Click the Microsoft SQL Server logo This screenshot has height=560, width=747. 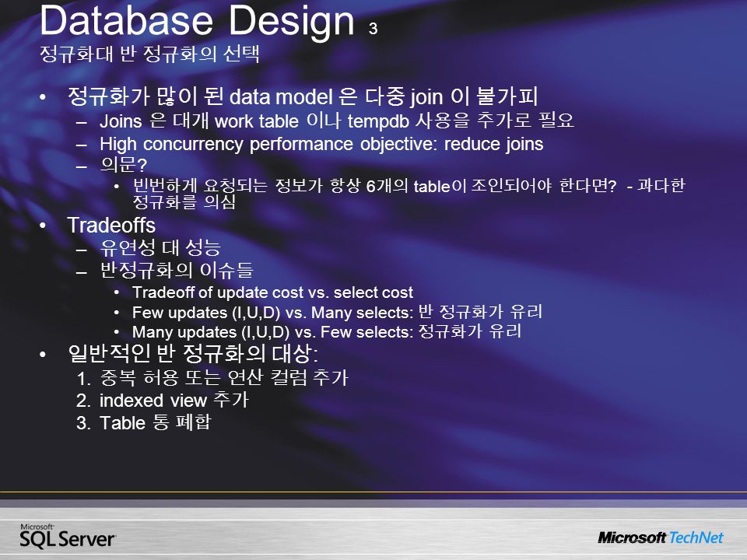(x=67, y=536)
